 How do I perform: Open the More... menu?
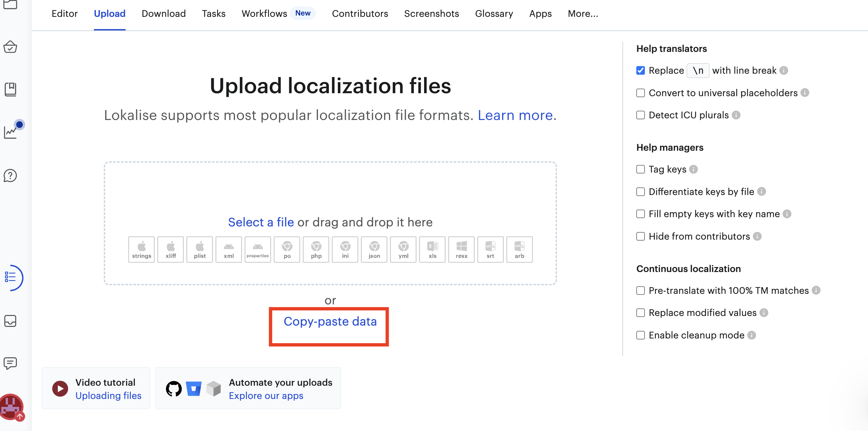point(583,14)
